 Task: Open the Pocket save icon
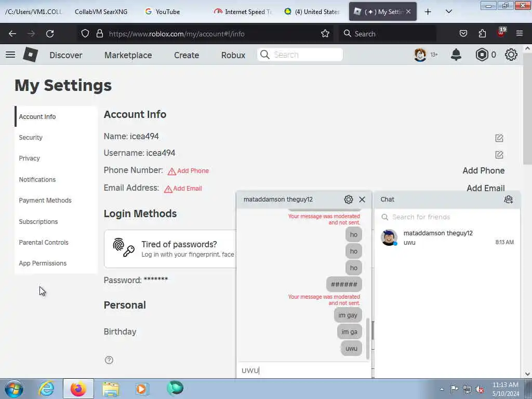tap(463, 33)
